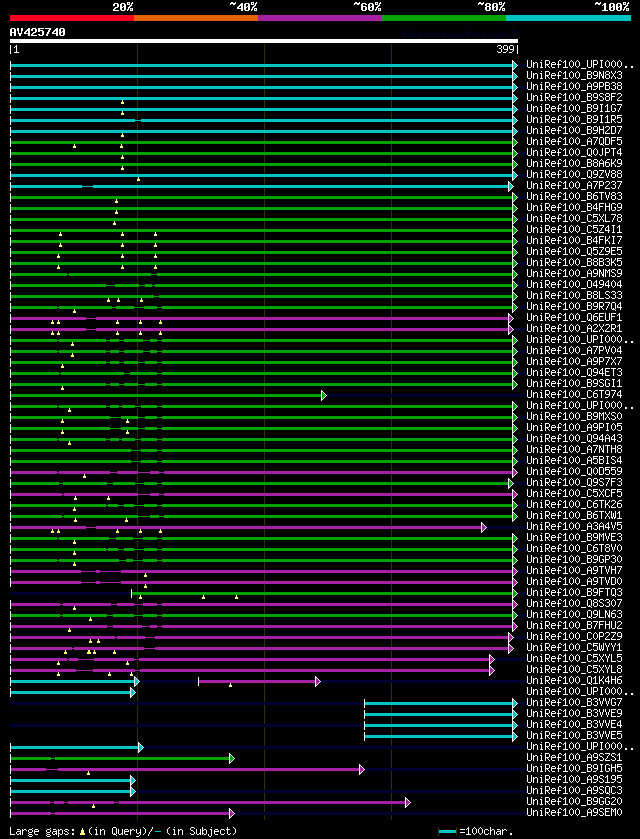Click label UniRef100_B8A6K9
This screenshot has height=839, width=640.
tap(574, 164)
